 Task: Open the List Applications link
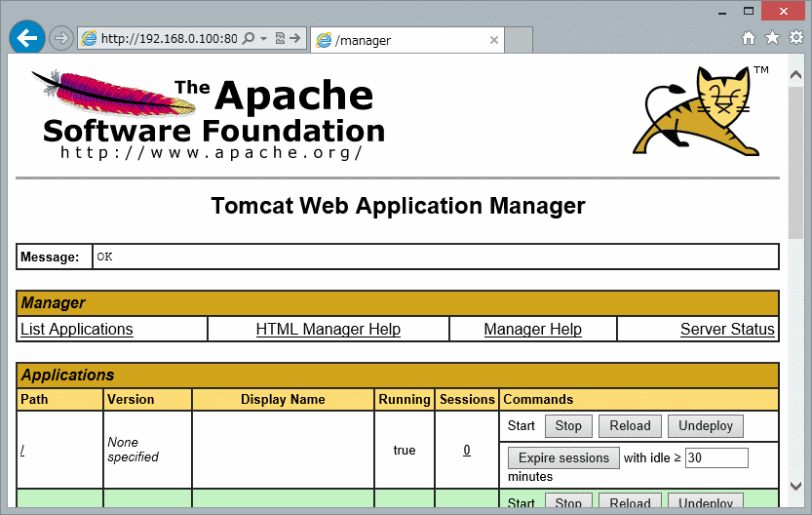(77, 329)
